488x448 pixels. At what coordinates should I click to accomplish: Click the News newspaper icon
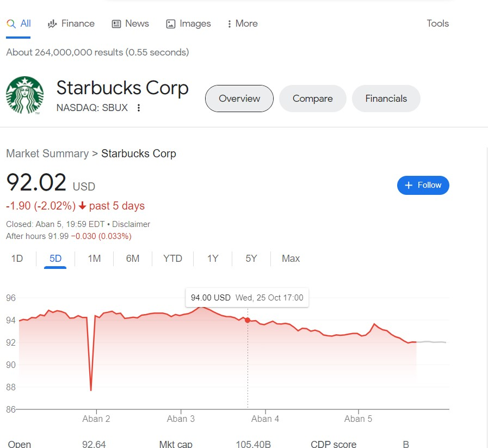[116, 23]
